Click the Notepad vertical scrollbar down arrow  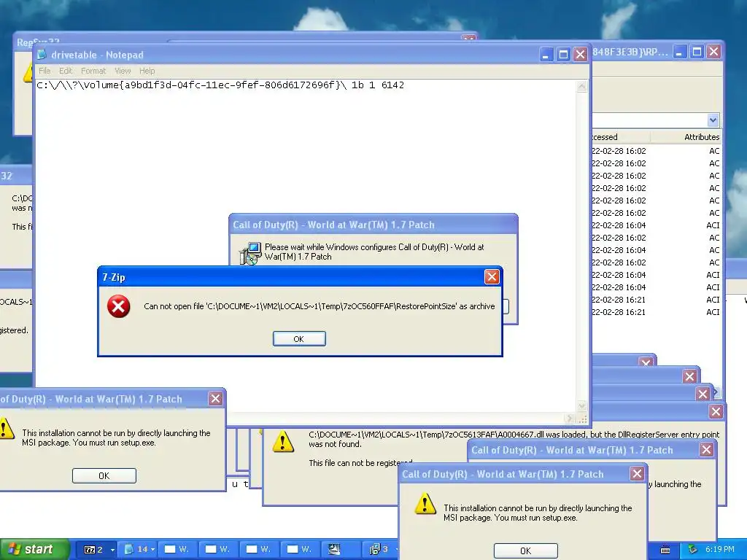(x=581, y=405)
